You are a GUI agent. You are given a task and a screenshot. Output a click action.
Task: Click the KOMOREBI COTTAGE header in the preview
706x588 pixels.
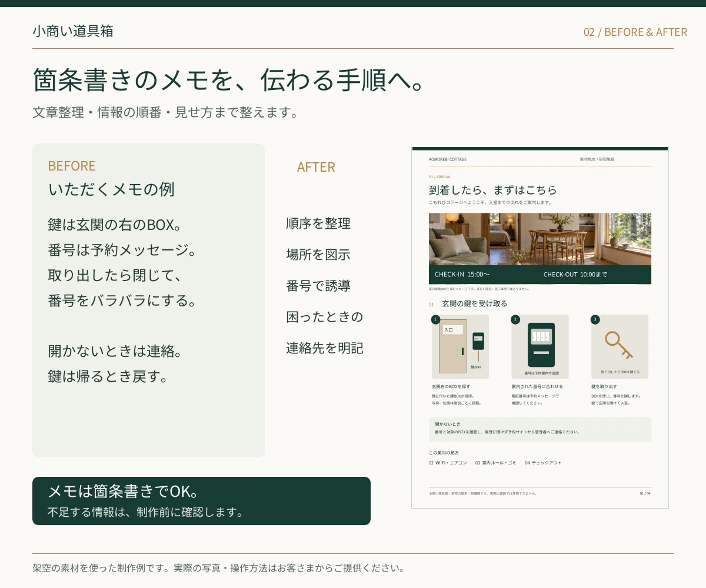[x=448, y=159]
